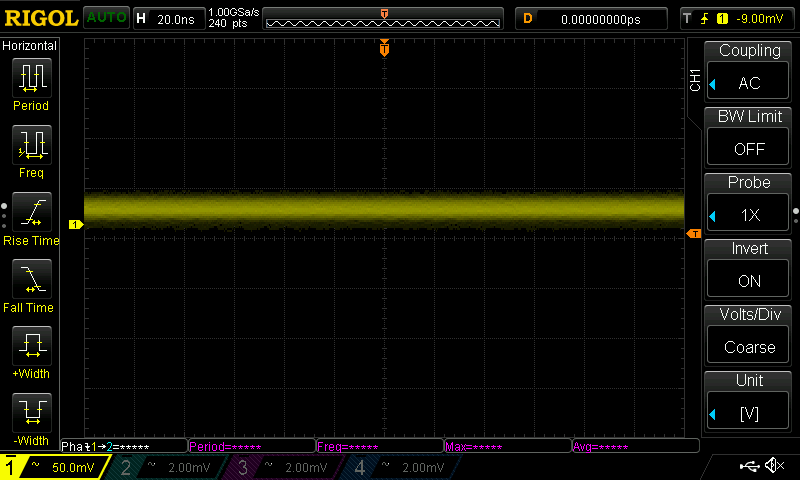
Task: Click the Horizontal measurement menu title
Action: (30, 46)
